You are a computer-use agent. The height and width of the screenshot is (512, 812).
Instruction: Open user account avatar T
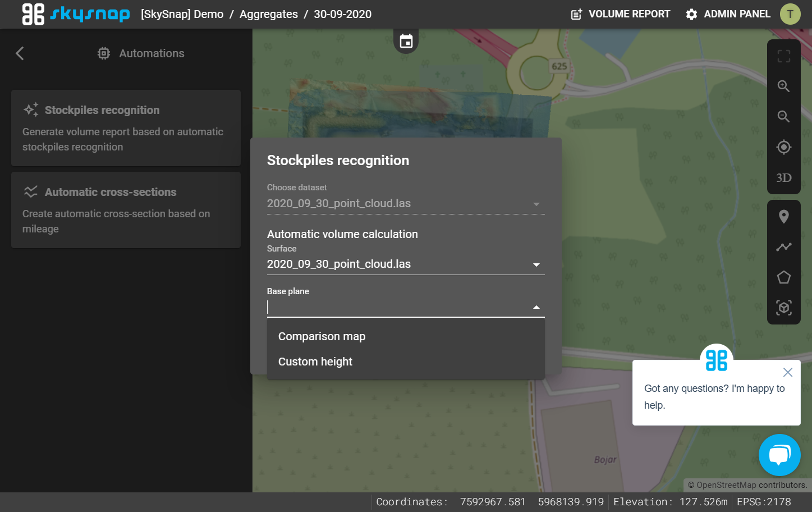790,14
